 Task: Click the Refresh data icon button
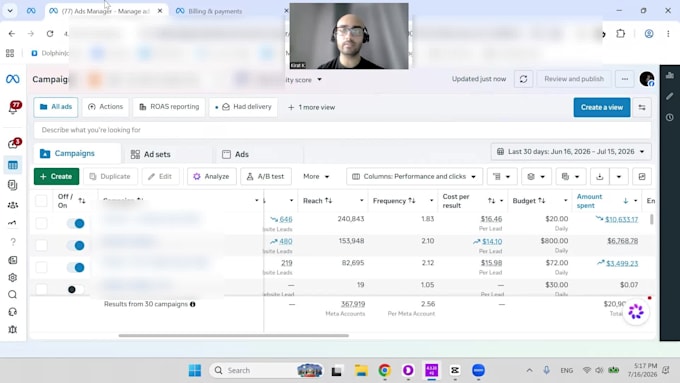point(523,79)
